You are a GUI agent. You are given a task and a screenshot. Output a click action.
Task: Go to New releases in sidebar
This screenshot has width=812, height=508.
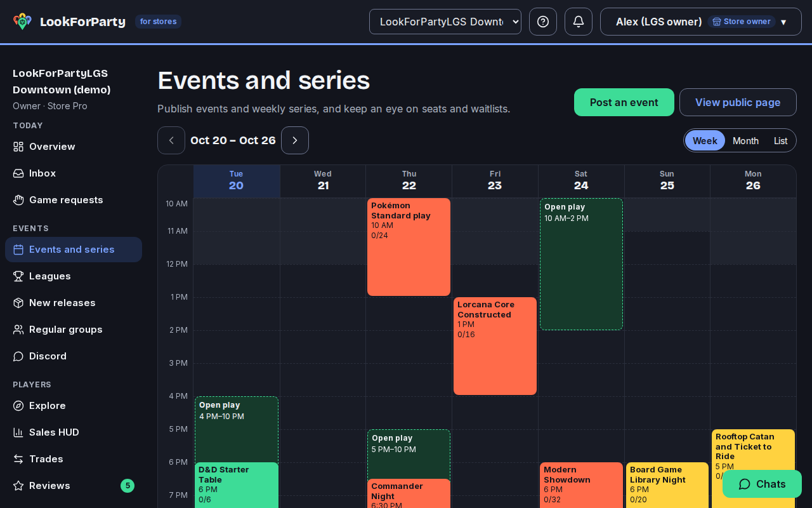point(74,303)
